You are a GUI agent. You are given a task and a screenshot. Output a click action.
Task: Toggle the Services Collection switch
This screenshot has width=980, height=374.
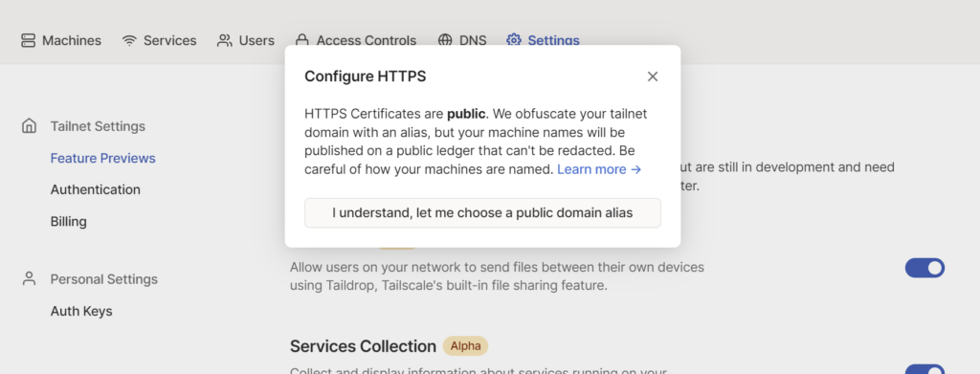coord(924,369)
